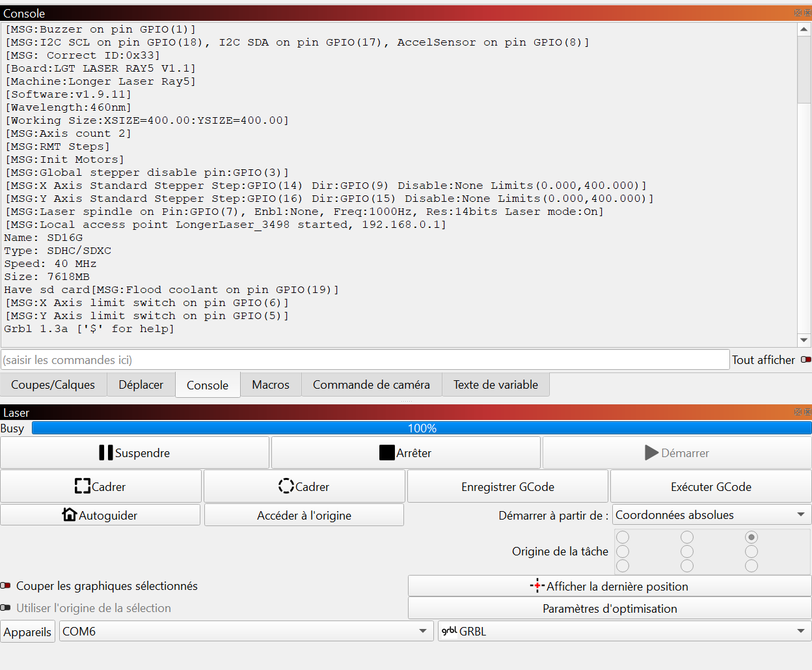The width and height of the screenshot is (812, 670).
Task: Open Paramètres d'optimisation
Action: pos(609,609)
